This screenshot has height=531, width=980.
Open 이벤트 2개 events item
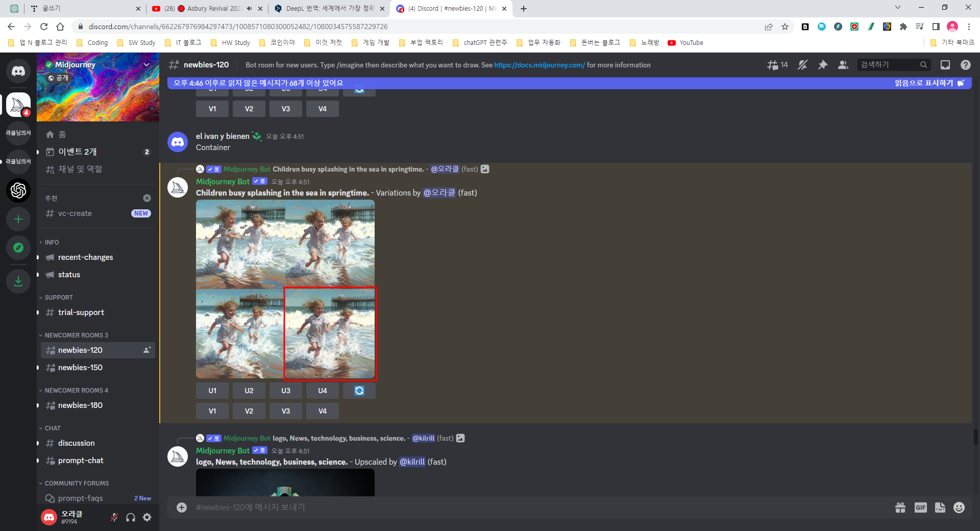[98, 152]
